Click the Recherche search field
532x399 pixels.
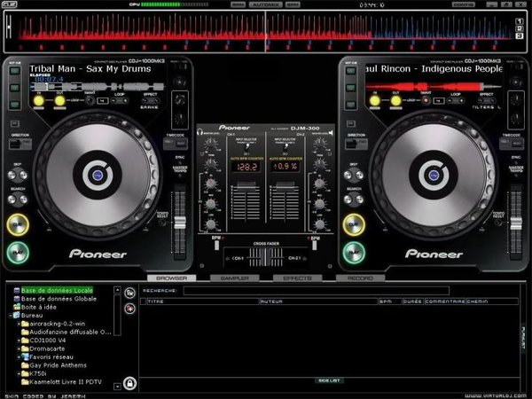point(317,291)
